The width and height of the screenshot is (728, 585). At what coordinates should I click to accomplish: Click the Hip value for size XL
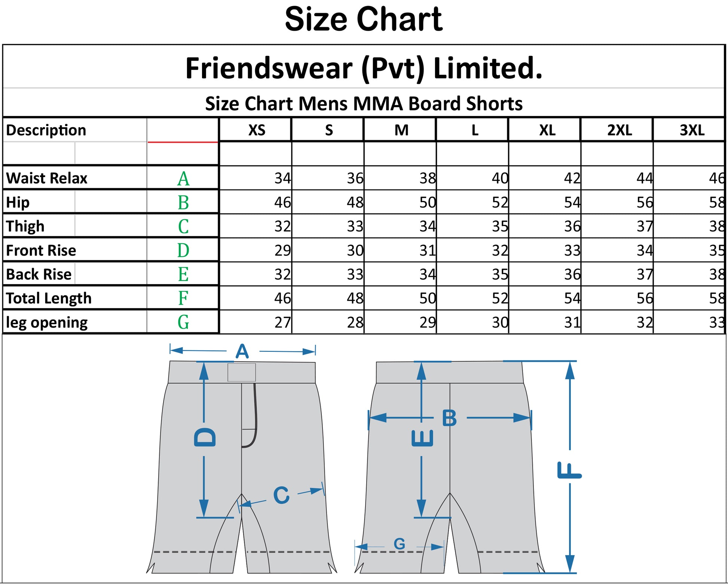[572, 202]
